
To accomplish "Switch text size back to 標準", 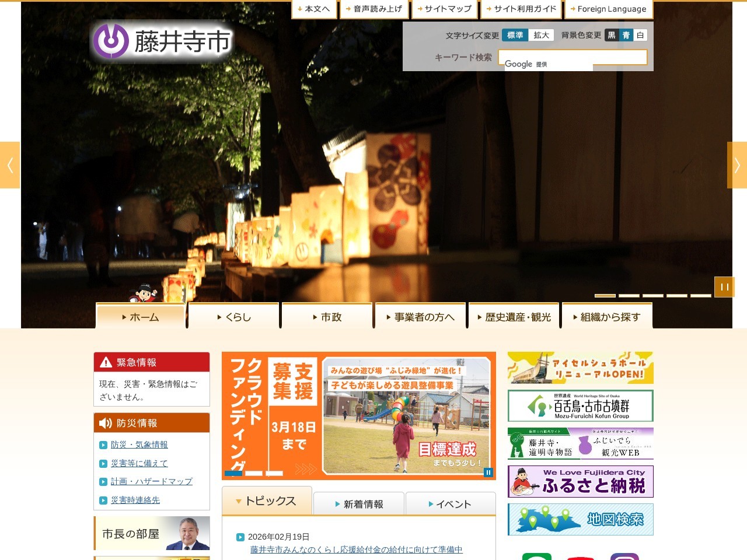I will click(x=514, y=35).
